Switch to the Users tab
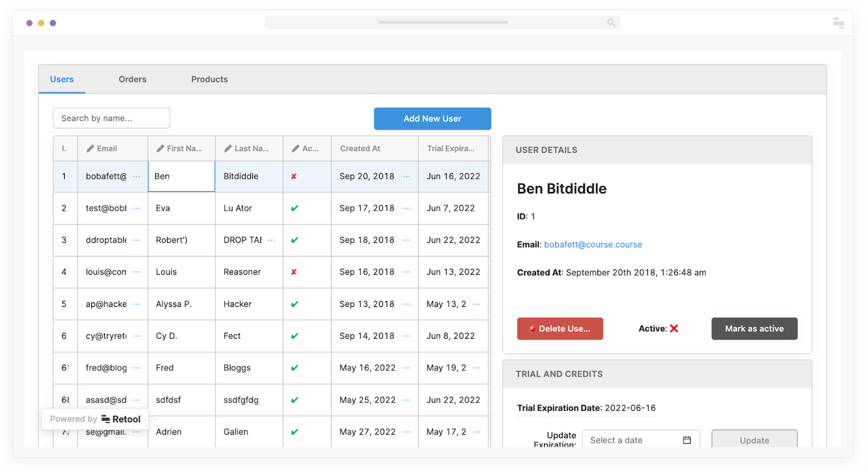 coord(62,79)
